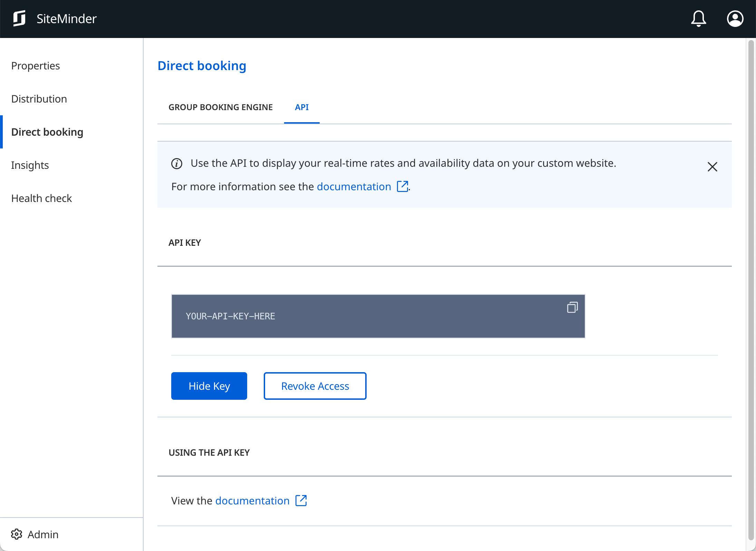Click the YOUR-API-KEY-HERE field

pyautogui.click(x=378, y=316)
